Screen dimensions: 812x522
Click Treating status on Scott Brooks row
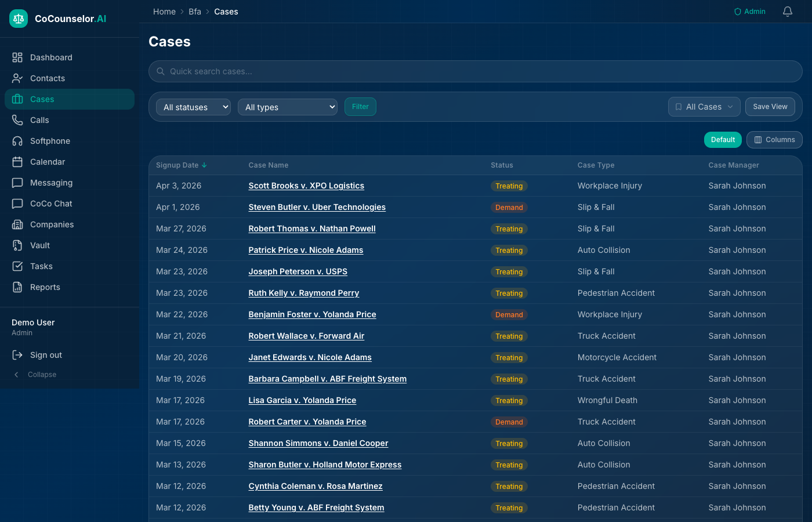(509, 186)
